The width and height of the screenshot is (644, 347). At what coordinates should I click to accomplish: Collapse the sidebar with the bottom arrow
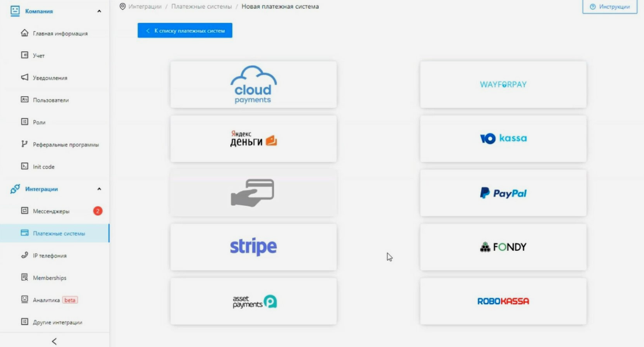pos(54,341)
